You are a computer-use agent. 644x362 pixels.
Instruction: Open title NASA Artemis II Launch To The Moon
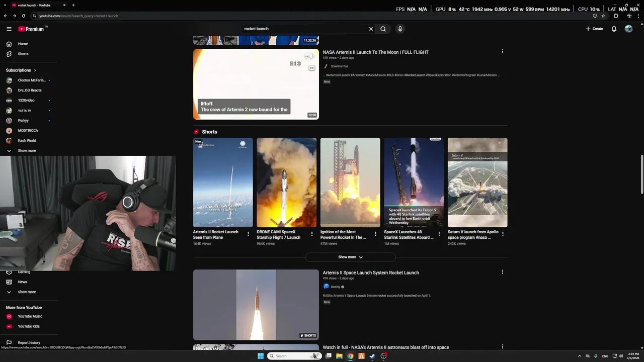(375, 52)
